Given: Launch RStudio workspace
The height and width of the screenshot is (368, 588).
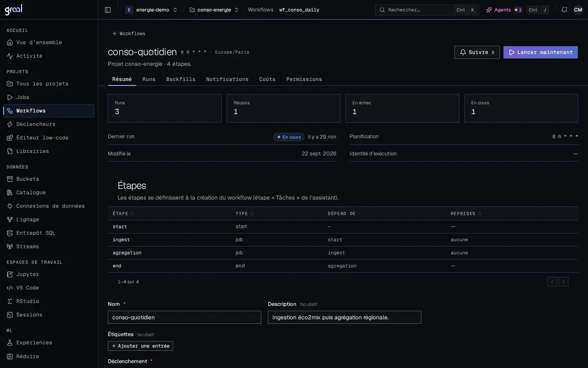Looking at the screenshot, I should pyautogui.click(x=49, y=301).
